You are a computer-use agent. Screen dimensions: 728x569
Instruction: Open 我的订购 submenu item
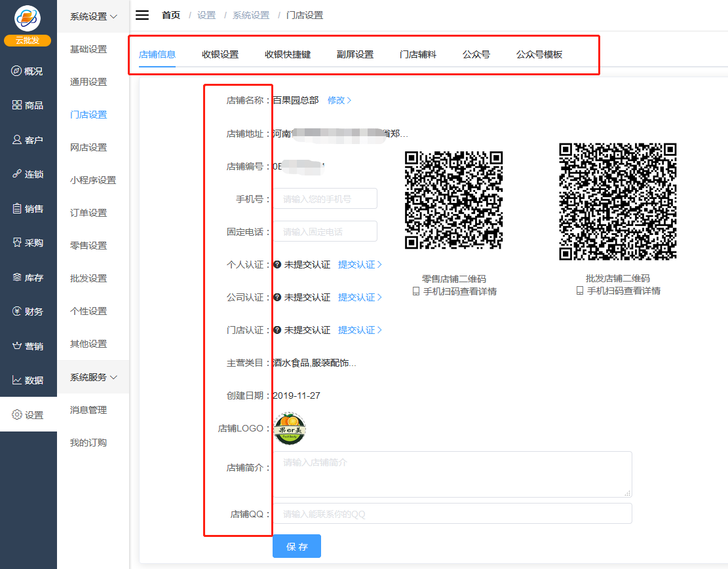[x=88, y=443]
